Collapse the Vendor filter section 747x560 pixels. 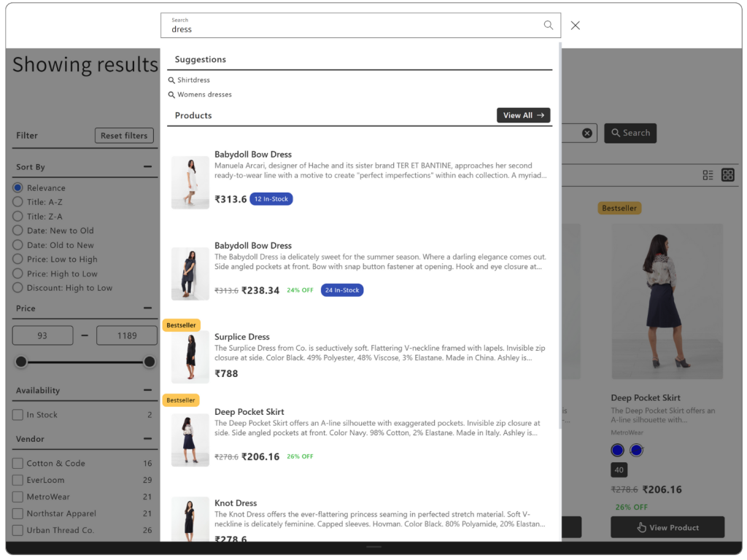[147, 438]
